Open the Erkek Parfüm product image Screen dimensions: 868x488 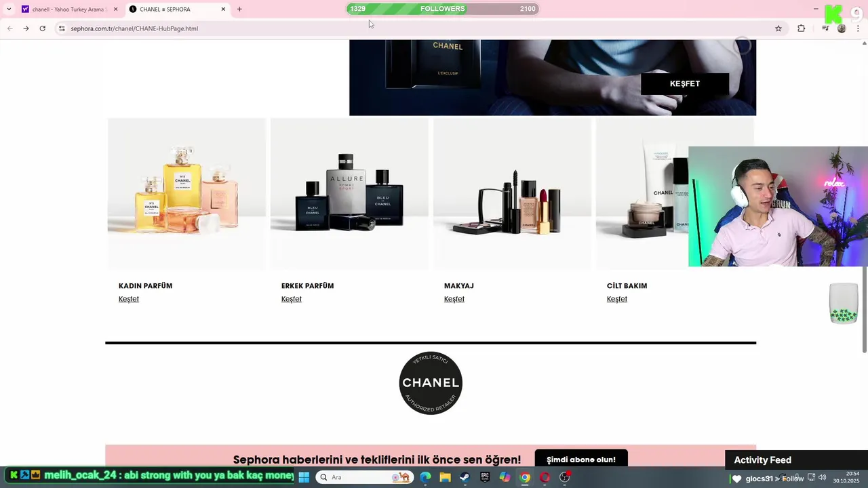tap(349, 194)
